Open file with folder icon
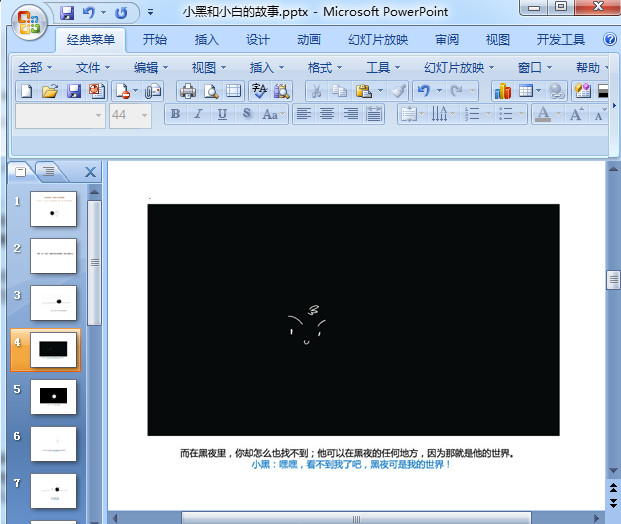The height and width of the screenshot is (524, 621). point(50,91)
